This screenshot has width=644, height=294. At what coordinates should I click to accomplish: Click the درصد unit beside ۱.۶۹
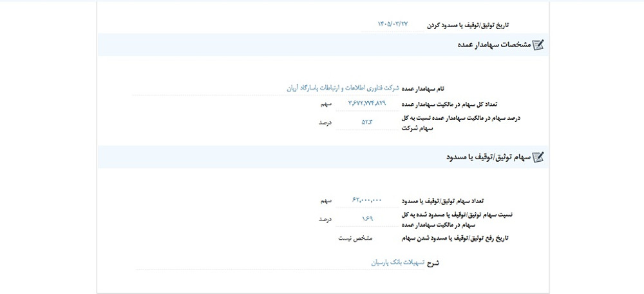325,220
